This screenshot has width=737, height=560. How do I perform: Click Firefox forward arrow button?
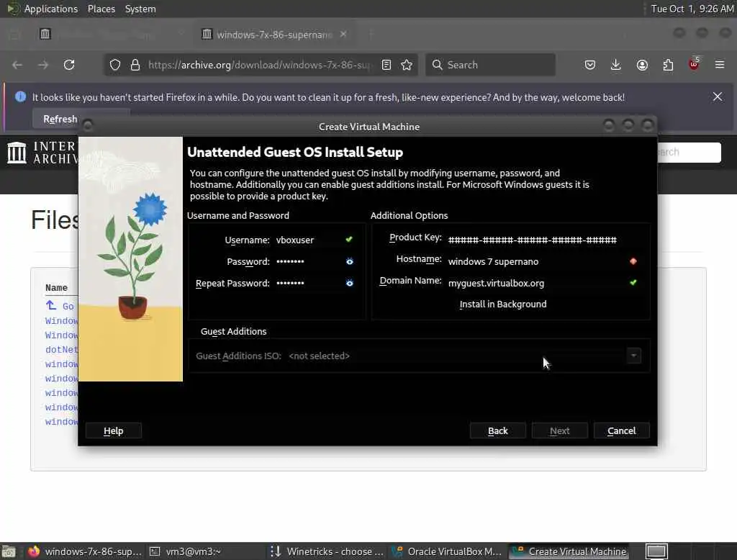click(x=43, y=65)
